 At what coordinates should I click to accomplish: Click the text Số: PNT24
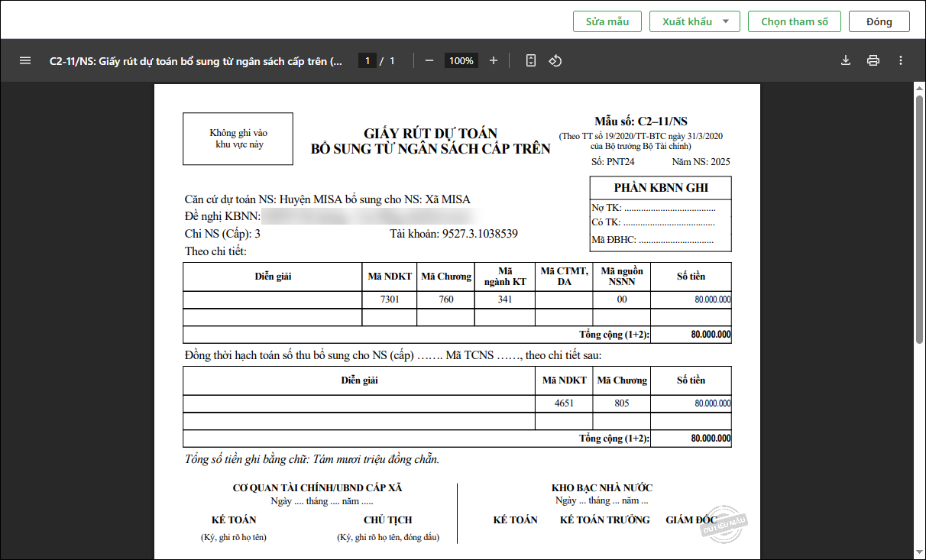[x=613, y=162]
